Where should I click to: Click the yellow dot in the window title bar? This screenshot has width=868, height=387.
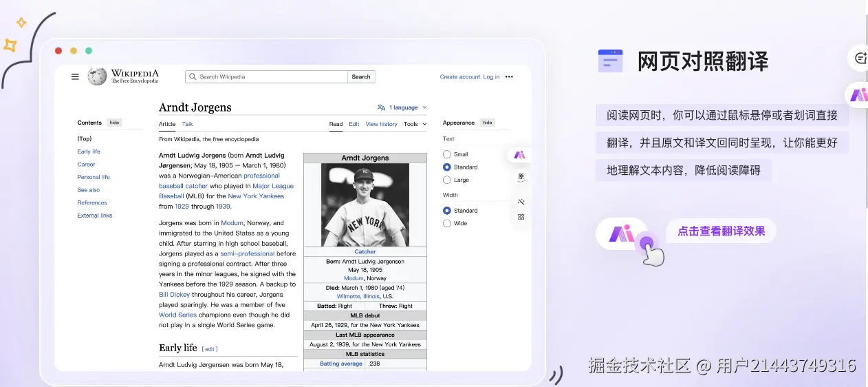click(74, 51)
